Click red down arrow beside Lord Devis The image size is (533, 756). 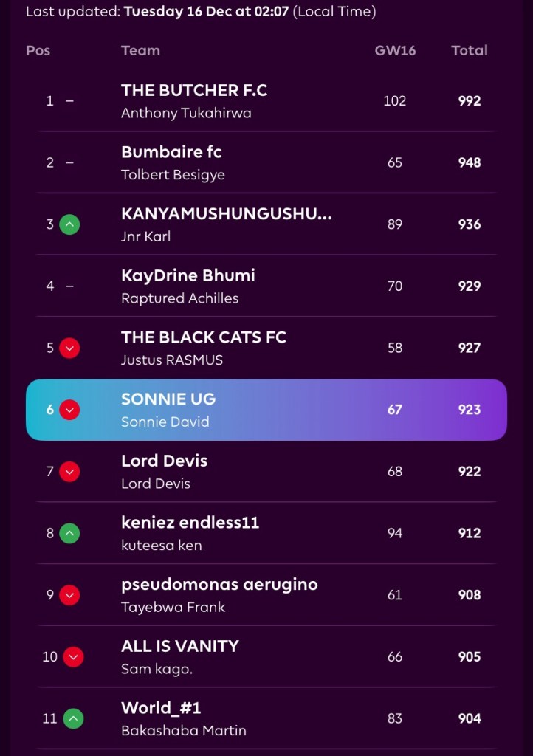tap(69, 471)
